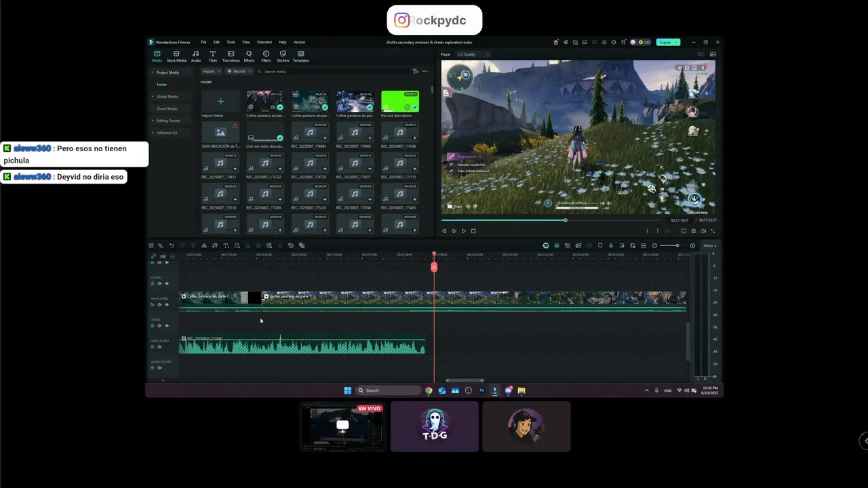Mute the MAIN VIDEO track speaker

[159, 304]
